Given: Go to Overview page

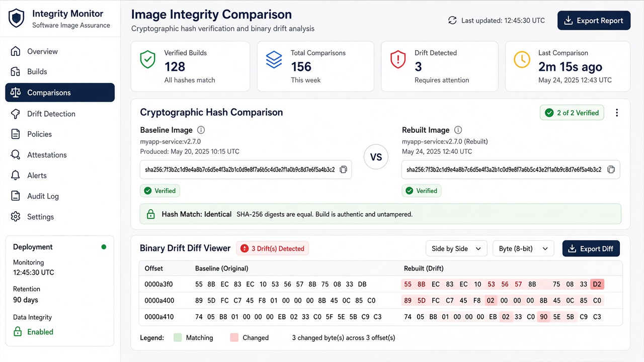Looking at the screenshot, I should [x=60, y=51].
